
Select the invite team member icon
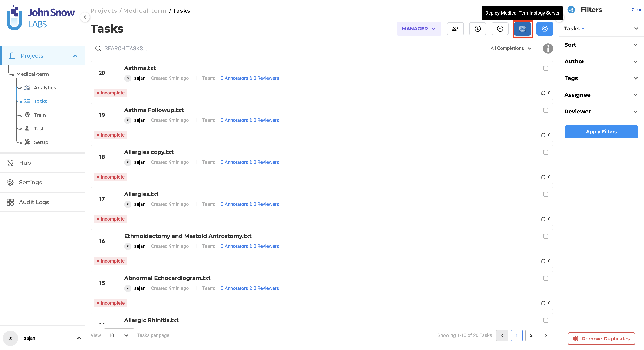click(x=455, y=29)
